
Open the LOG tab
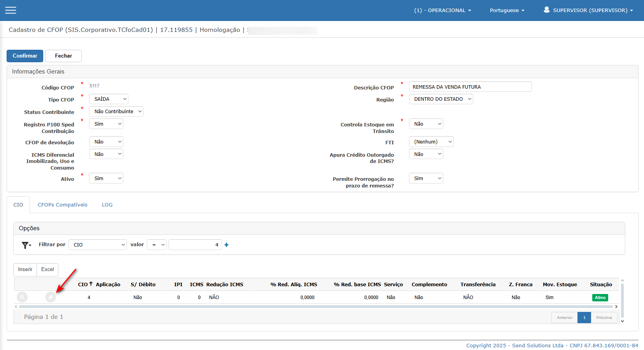pyautogui.click(x=107, y=205)
